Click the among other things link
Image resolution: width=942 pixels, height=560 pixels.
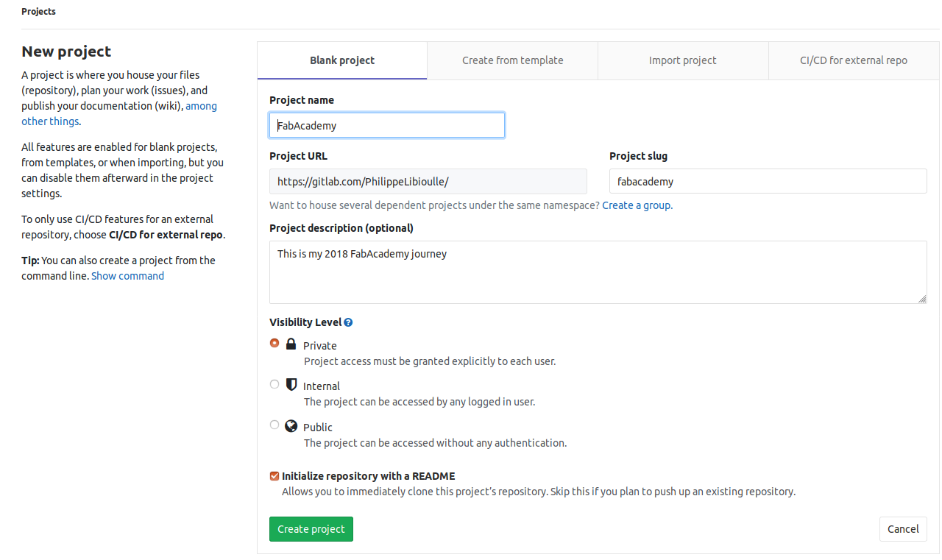(x=201, y=106)
